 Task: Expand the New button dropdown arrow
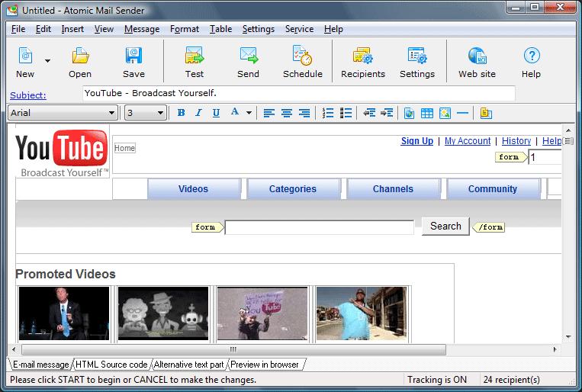(x=47, y=60)
